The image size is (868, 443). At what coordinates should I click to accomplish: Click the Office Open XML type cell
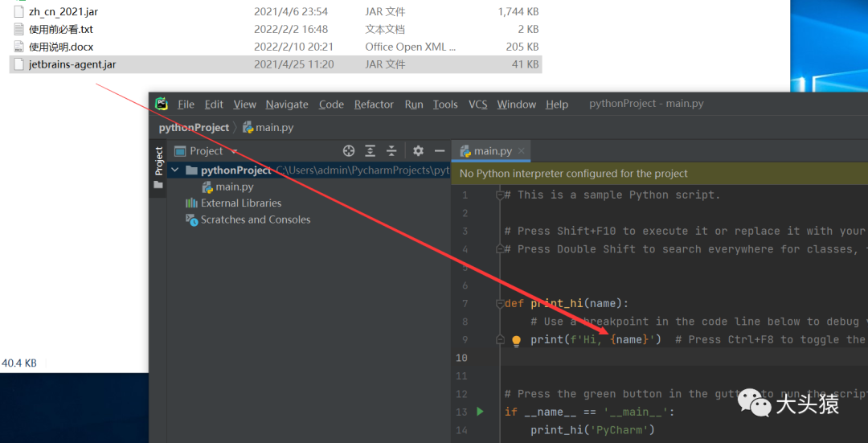coord(410,47)
